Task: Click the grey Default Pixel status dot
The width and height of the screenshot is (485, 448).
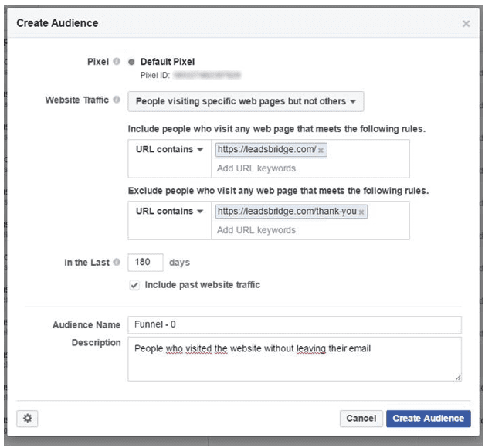Action: point(131,61)
